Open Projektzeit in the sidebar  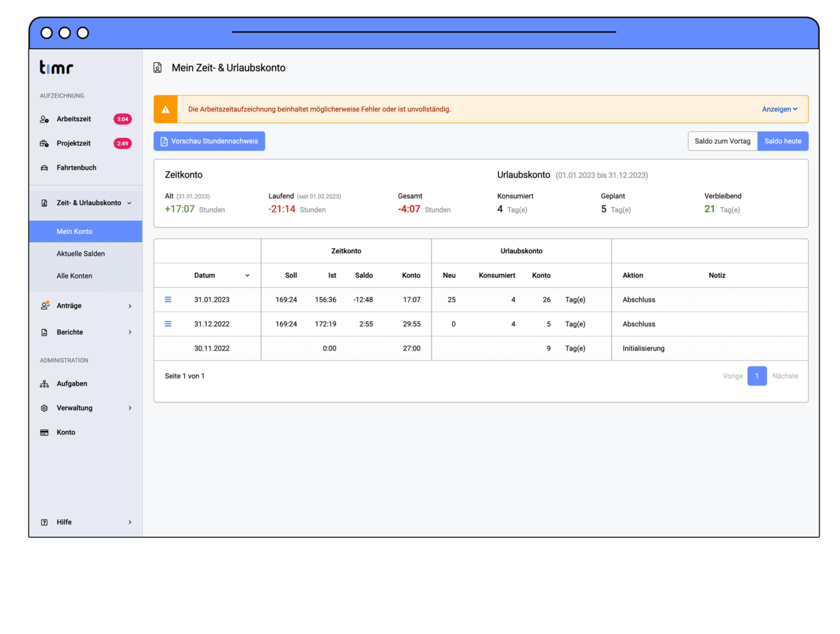tap(74, 143)
